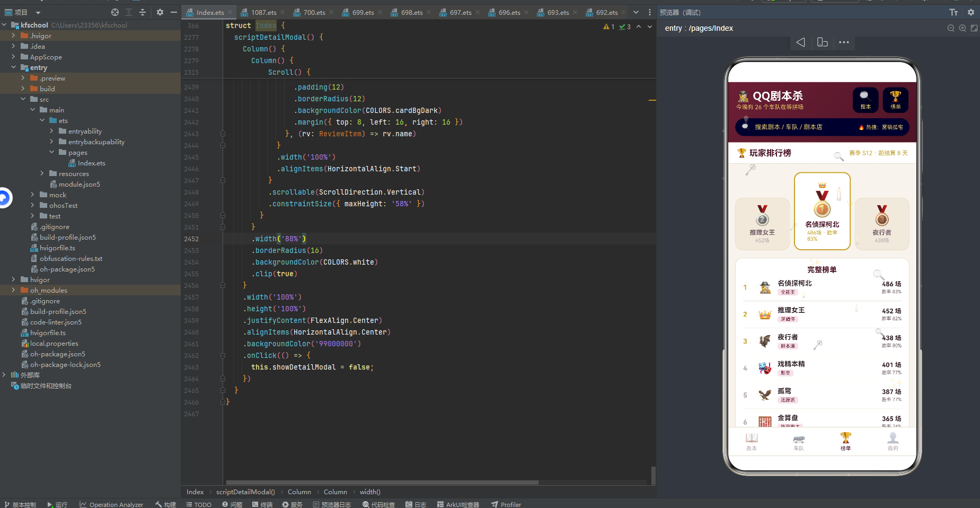Expand the entryability folder
Image resolution: width=980 pixels, height=508 pixels.
coord(51,131)
